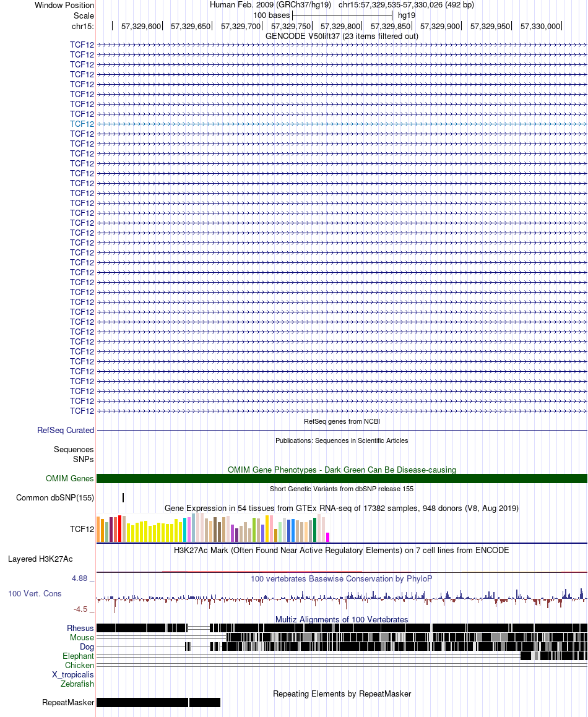Click the Dog alignment label
This screenshot has width=588, height=717.
point(87,646)
